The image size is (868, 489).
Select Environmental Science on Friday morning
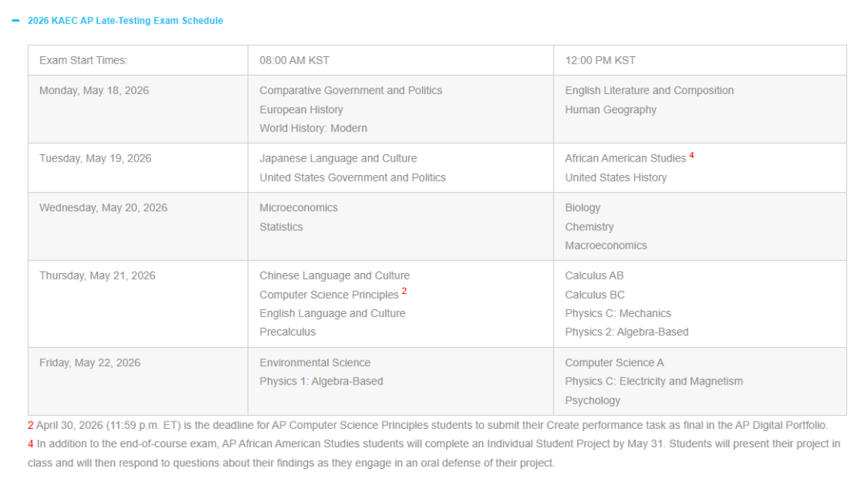[314, 363]
